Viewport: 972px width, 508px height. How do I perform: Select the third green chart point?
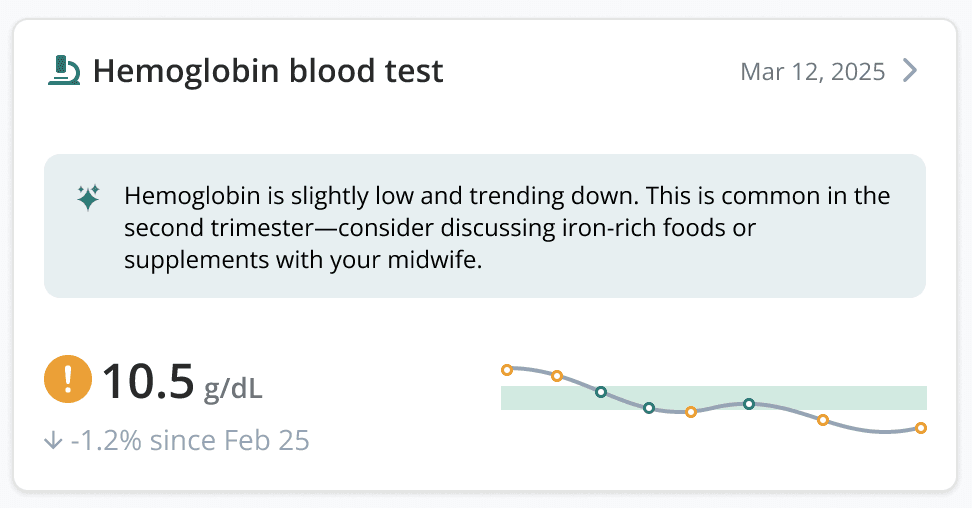coord(749,404)
